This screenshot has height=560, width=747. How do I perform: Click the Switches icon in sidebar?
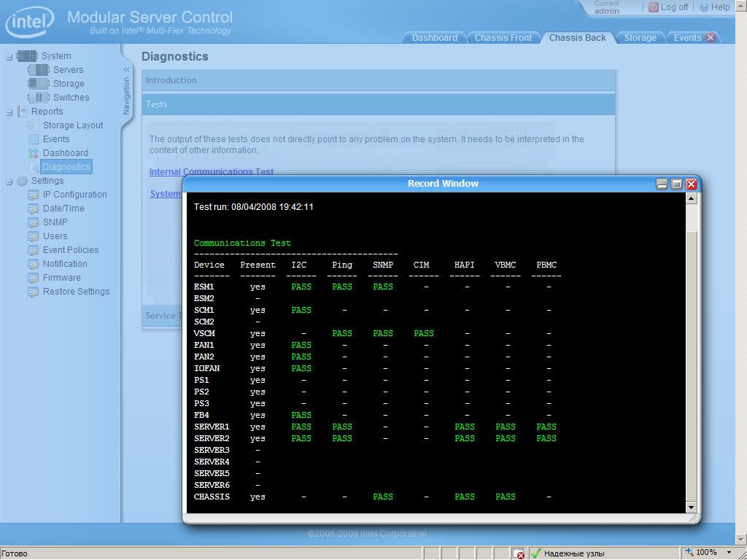pos(38,98)
